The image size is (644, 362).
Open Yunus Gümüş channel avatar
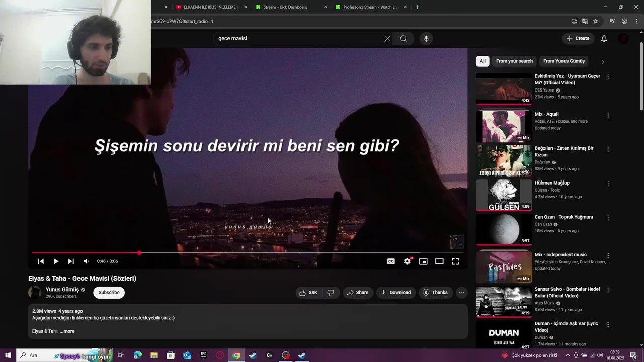coord(35,293)
